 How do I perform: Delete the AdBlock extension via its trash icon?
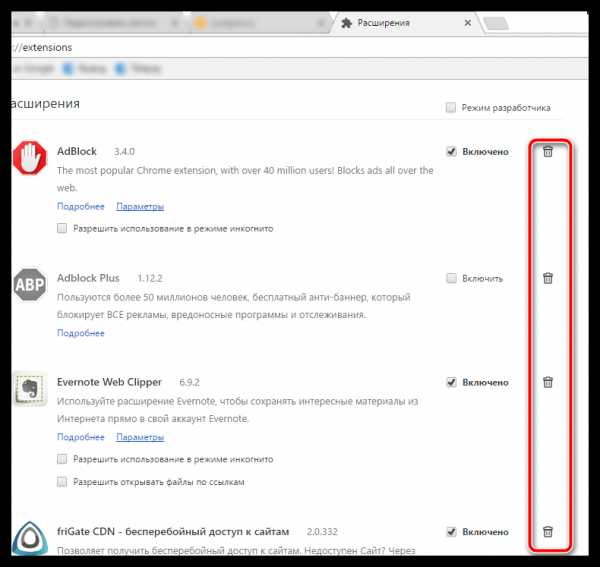pos(548,152)
